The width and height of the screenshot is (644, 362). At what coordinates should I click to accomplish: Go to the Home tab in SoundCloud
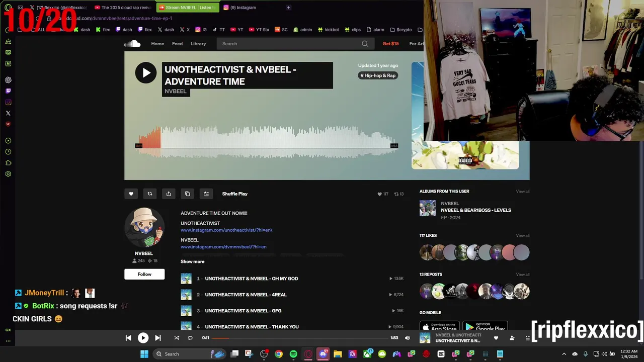tap(157, 44)
